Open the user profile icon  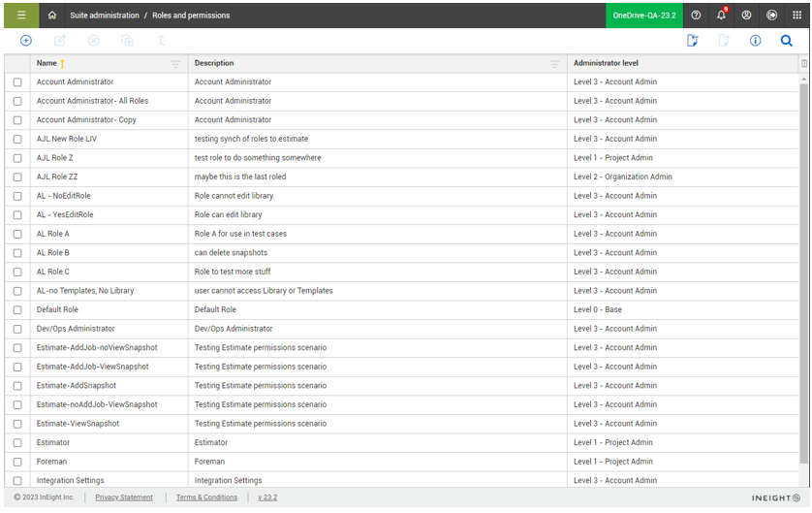[746, 16]
